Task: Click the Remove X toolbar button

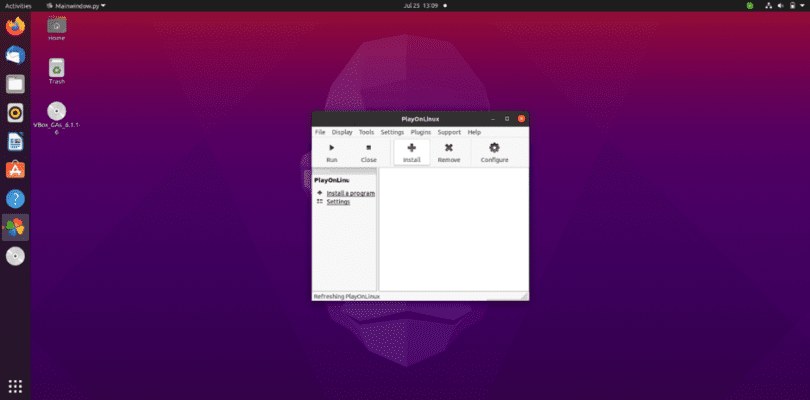Action: pos(449,153)
